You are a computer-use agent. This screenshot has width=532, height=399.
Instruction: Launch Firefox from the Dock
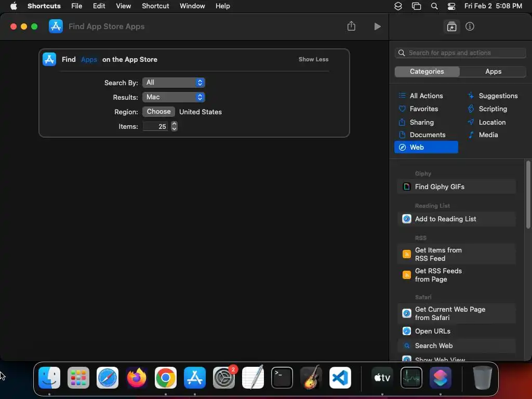tap(137, 378)
